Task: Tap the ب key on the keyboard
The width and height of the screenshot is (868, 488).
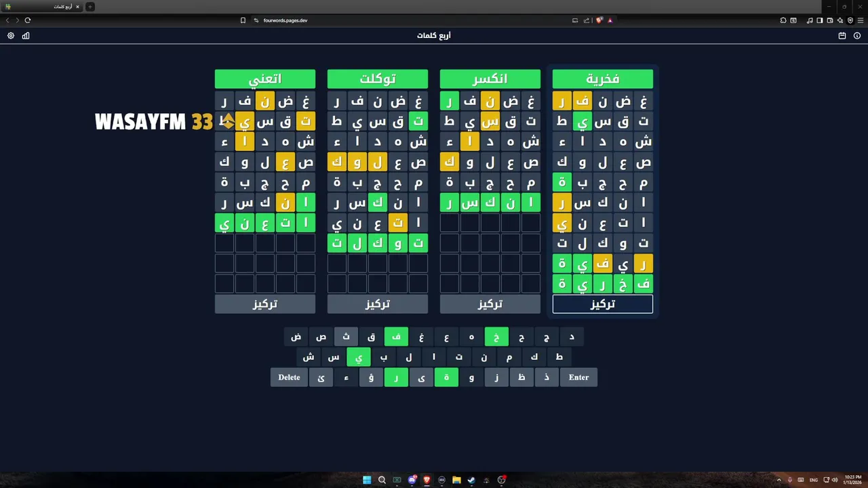Action: tap(384, 357)
